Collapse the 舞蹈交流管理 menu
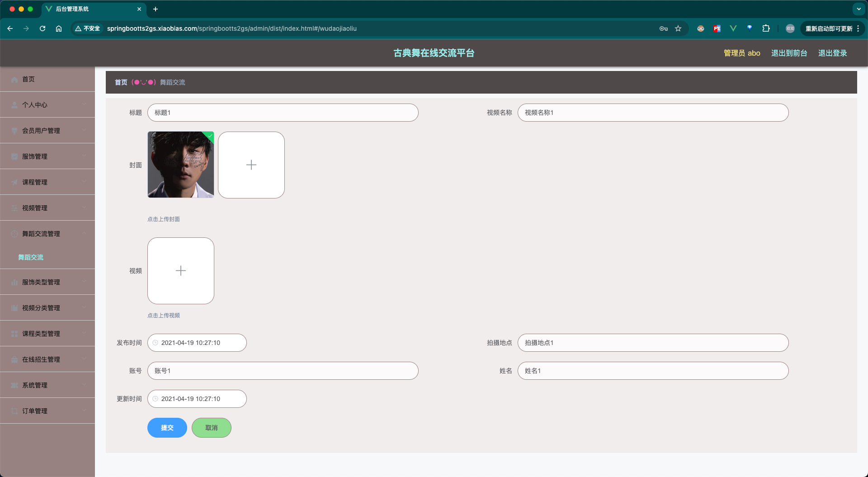This screenshot has height=477, width=868. coord(47,234)
